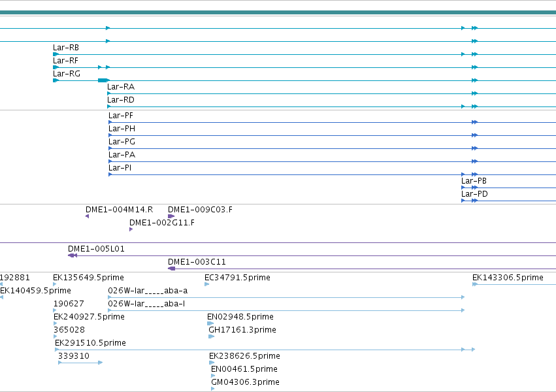The width and height of the screenshot is (556, 392).
Task: Select the Lar-PH protein label
Action: pyautogui.click(x=122, y=129)
